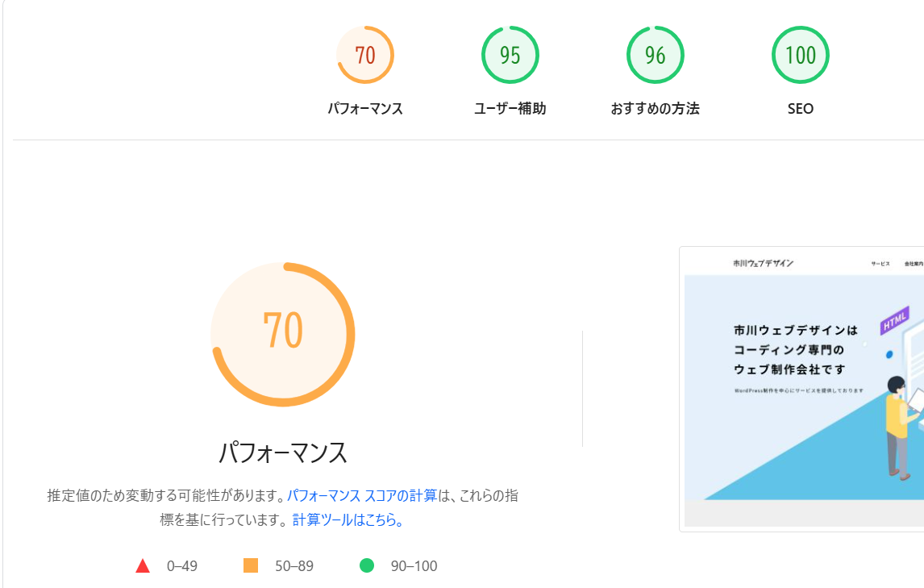This screenshot has width=924, height=588.
Task: Click the Best Practices gauge showing 96
Action: point(655,55)
